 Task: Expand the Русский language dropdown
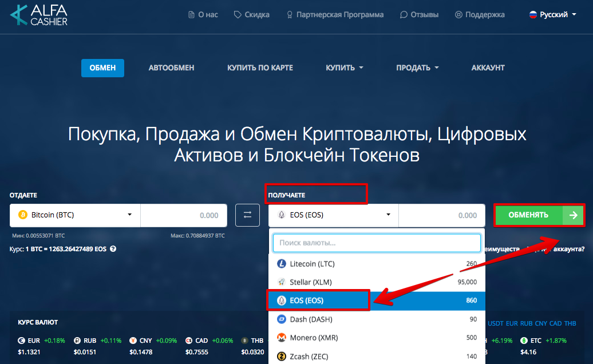[x=552, y=15]
